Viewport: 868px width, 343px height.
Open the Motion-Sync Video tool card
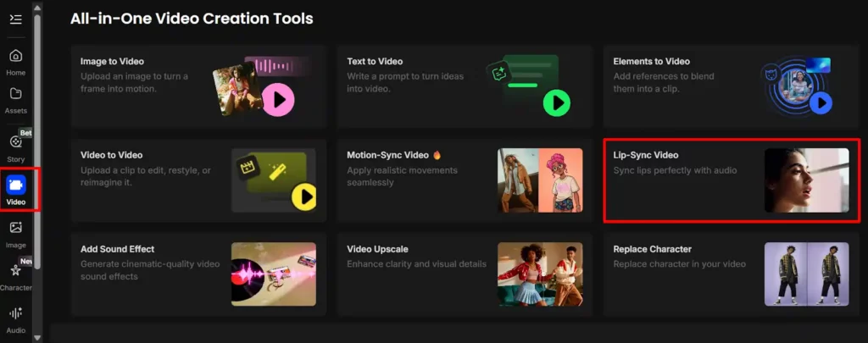tap(465, 180)
